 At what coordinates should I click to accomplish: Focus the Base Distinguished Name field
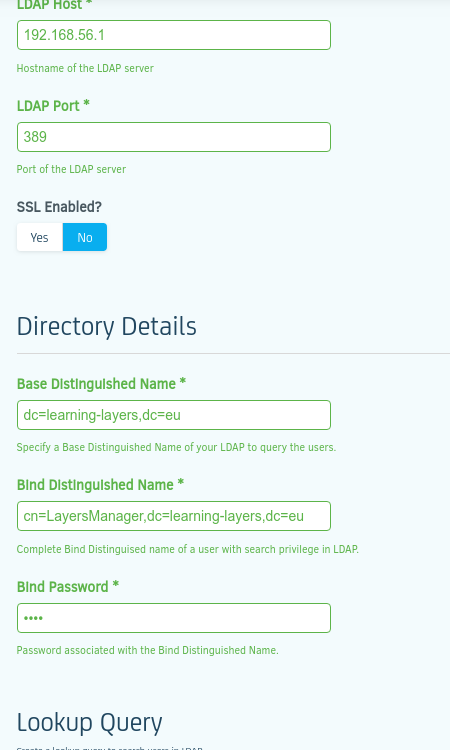click(x=174, y=415)
